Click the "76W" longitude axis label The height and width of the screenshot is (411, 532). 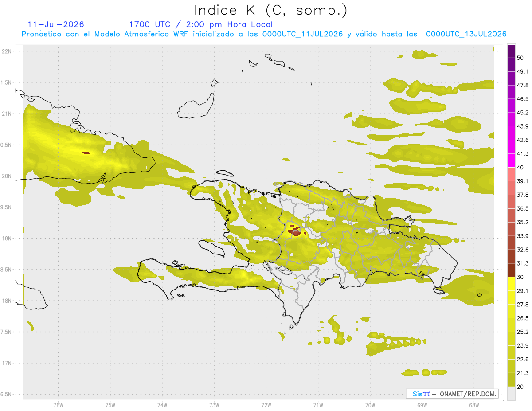(x=59, y=406)
